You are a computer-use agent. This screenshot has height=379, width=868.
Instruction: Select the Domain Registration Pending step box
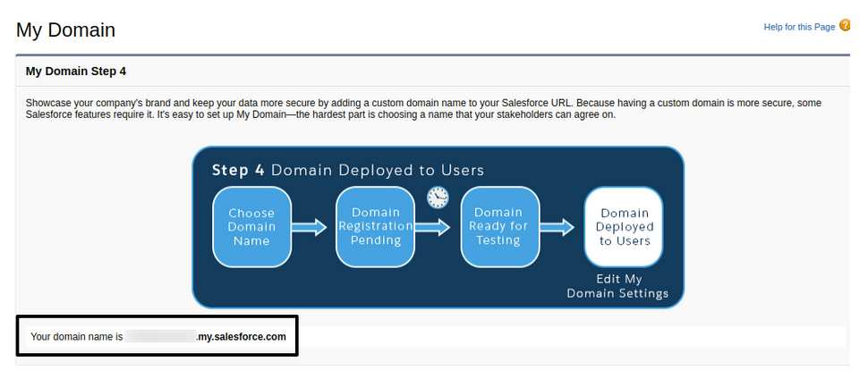pyautogui.click(x=375, y=227)
